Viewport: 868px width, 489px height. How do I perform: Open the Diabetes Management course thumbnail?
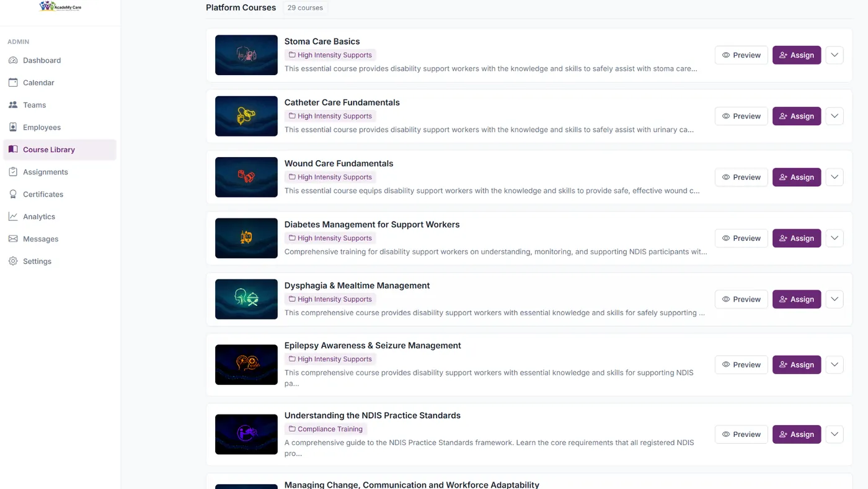coord(246,238)
